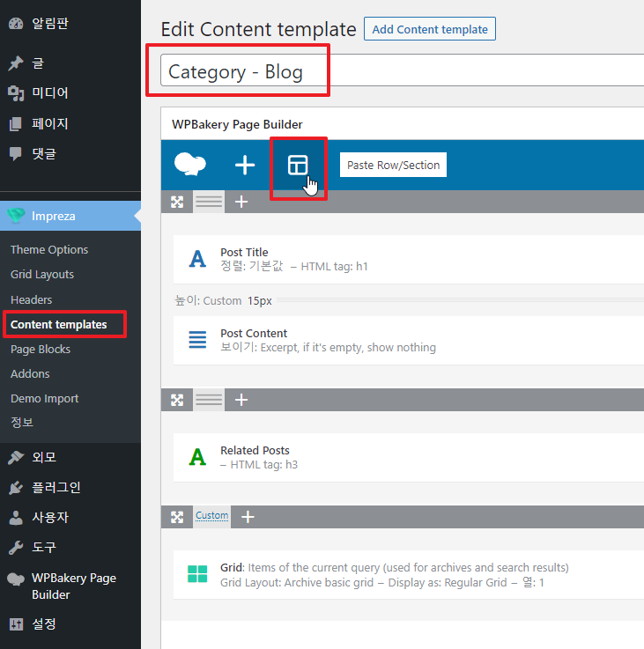Open the 사용자 users menu
644x649 pixels.
coord(70,518)
